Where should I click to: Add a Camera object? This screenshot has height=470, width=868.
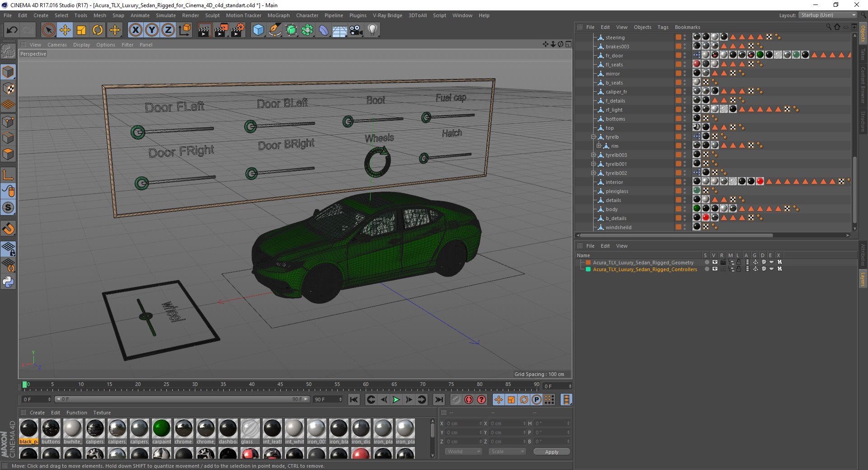pyautogui.click(x=356, y=30)
